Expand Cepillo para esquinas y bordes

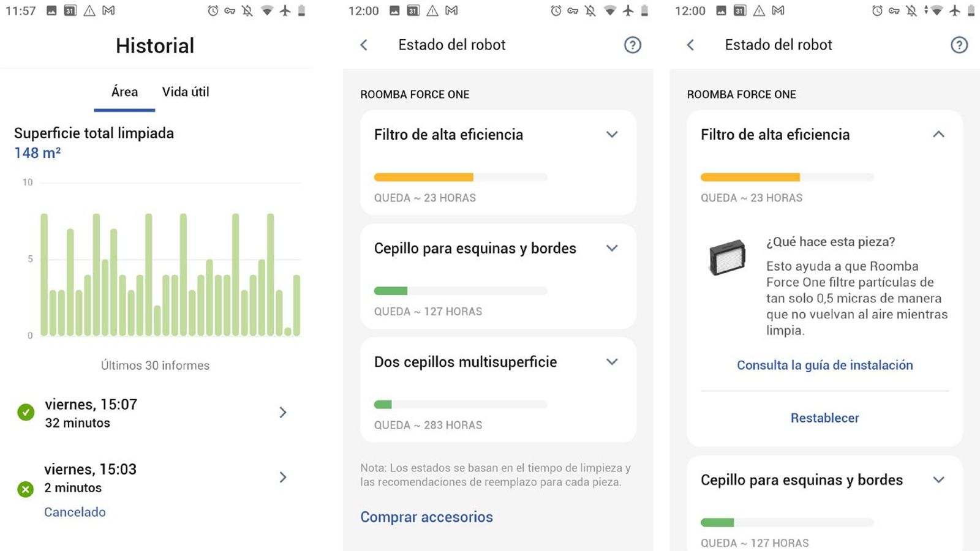click(611, 248)
